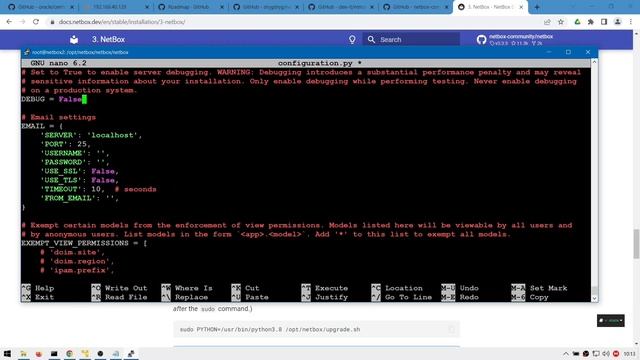Open a new browser tab
The image size is (640, 360).
[x=537, y=7]
